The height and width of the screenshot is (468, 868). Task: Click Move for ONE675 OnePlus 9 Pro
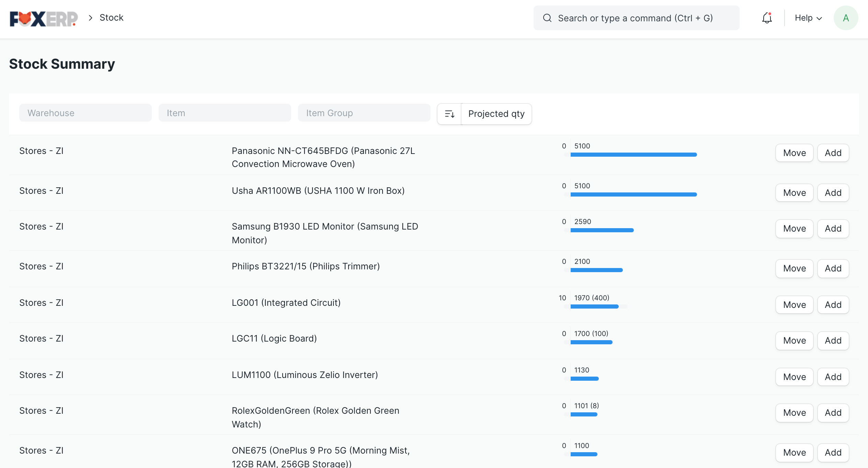pyautogui.click(x=795, y=453)
